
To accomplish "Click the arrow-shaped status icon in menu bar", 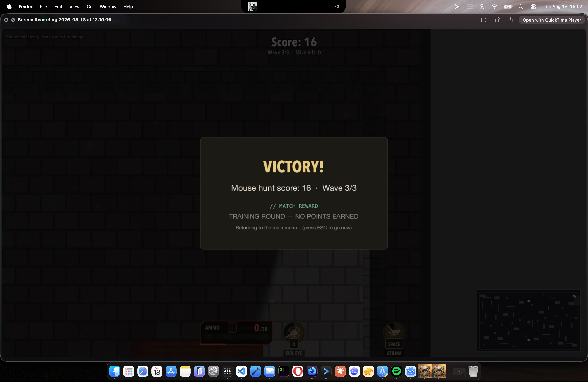I will [457, 7].
